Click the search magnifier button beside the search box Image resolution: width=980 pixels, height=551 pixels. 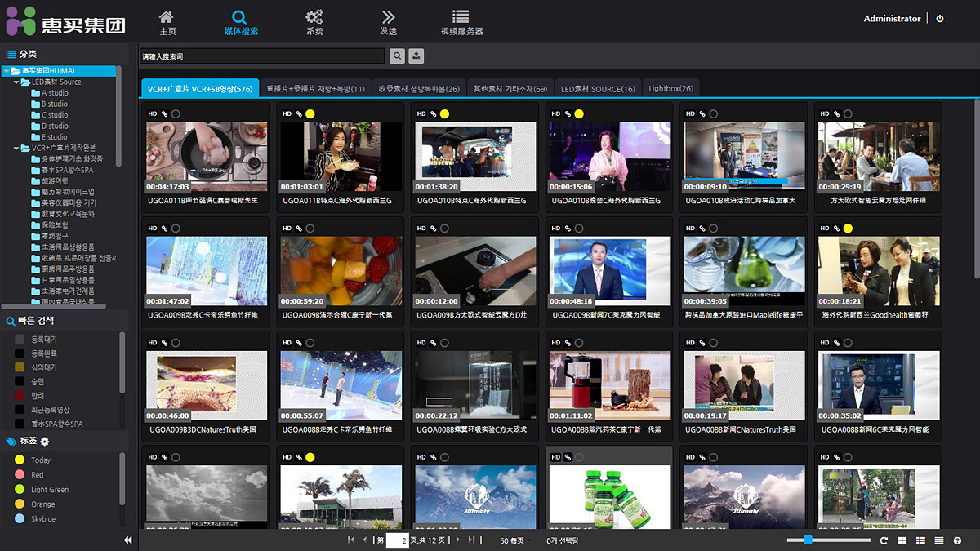tap(397, 56)
